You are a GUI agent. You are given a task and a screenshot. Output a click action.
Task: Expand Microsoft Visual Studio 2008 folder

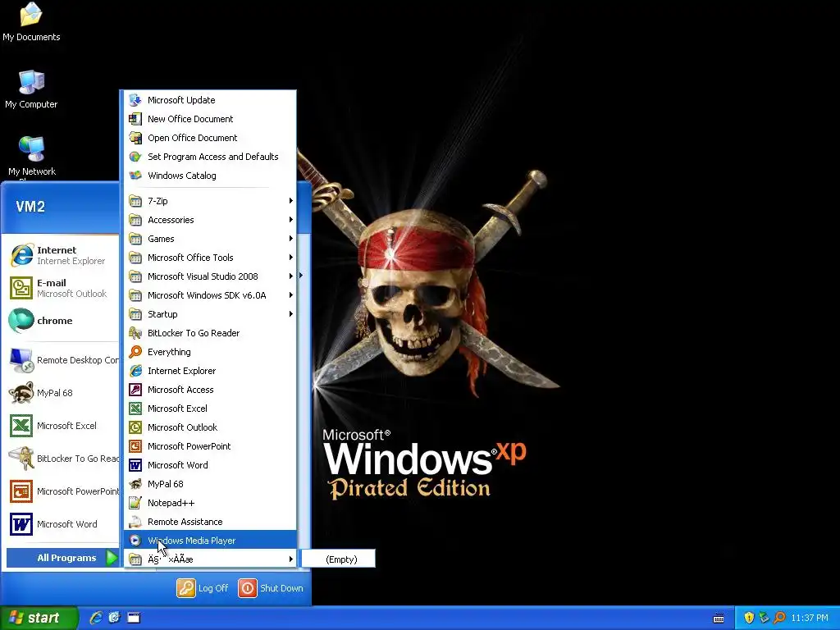coord(210,276)
